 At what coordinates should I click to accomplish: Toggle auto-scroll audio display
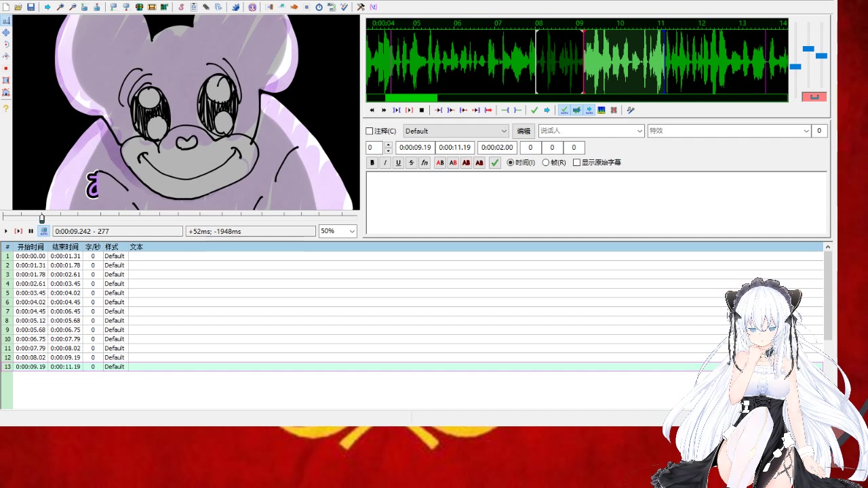(x=589, y=110)
